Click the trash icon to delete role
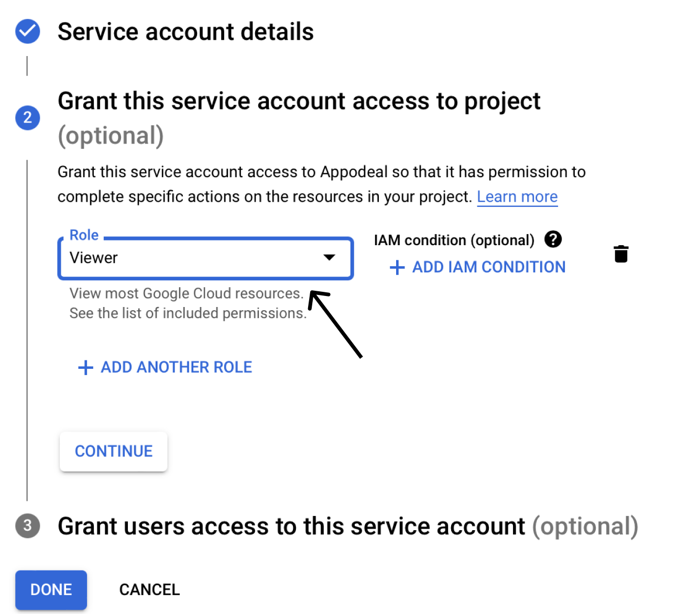 click(621, 254)
